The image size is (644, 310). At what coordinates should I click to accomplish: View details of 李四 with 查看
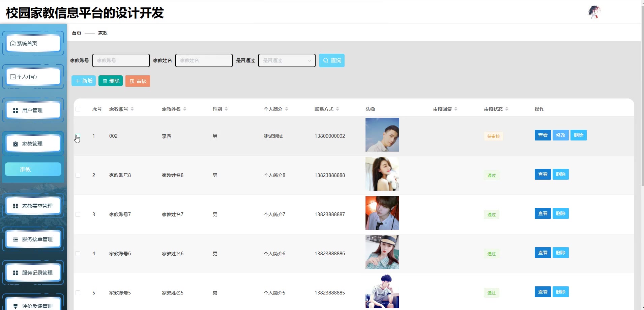543,135
